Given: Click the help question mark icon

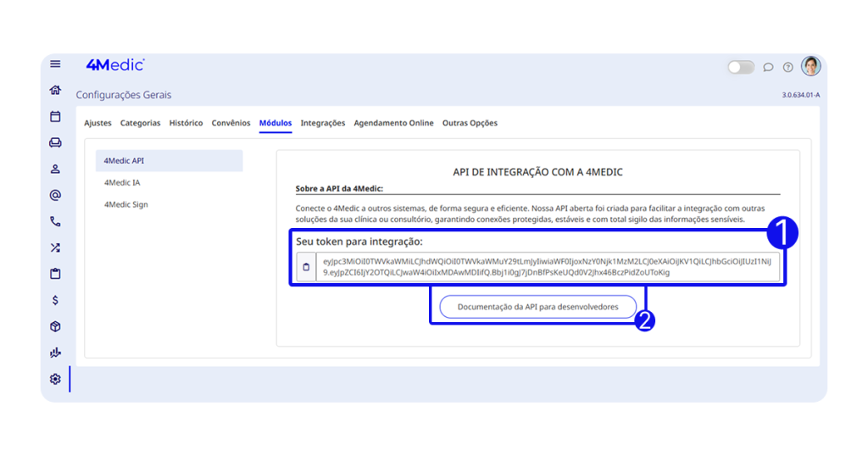Looking at the screenshot, I should pos(788,67).
